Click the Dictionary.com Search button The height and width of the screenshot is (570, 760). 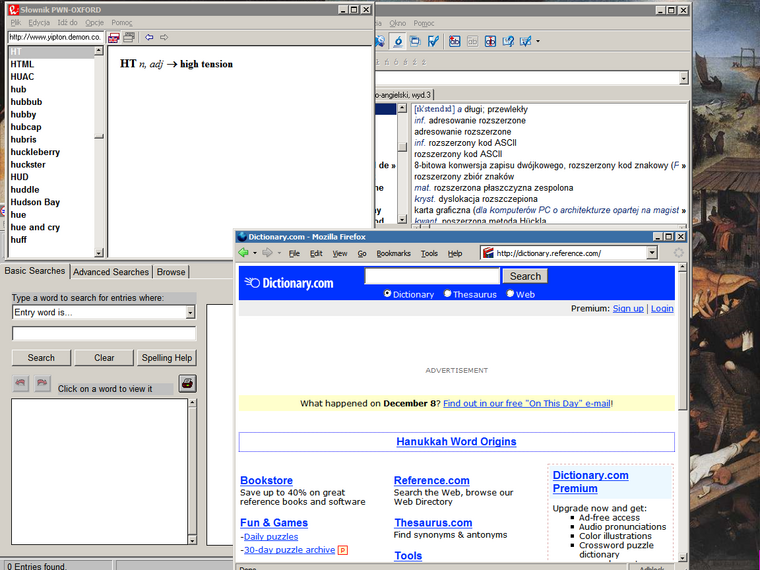[x=525, y=276]
